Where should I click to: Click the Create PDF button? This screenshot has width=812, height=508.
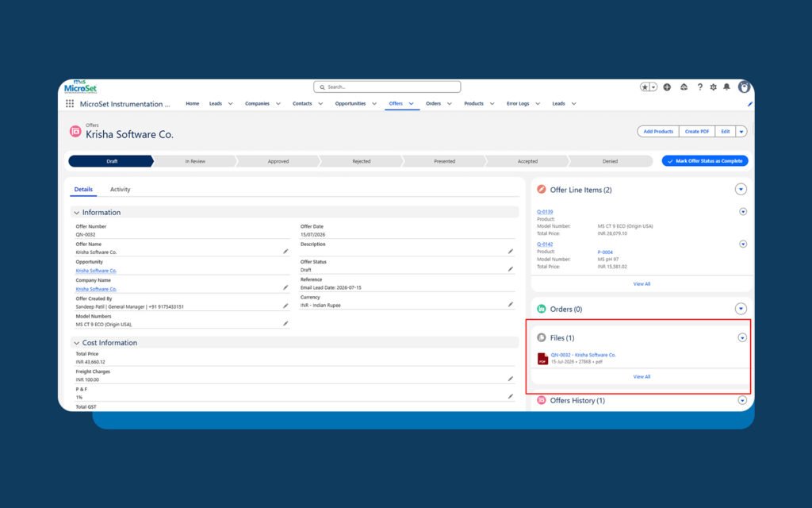pyautogui.click(x=697, y=132)
